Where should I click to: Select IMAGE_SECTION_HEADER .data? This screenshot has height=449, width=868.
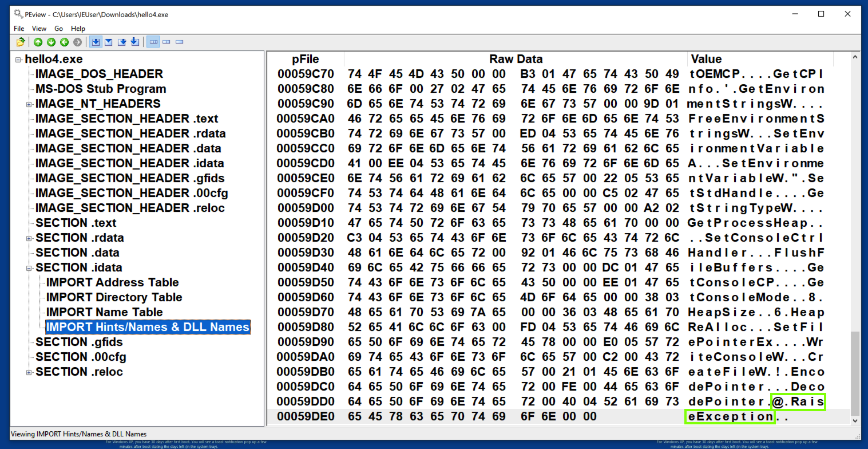tap(129, 148)
